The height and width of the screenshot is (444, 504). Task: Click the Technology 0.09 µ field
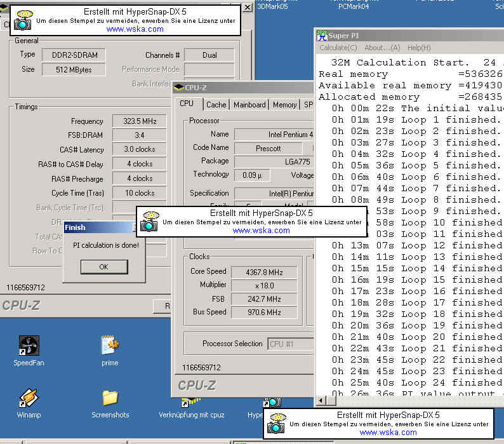click(x=252, y=175)
